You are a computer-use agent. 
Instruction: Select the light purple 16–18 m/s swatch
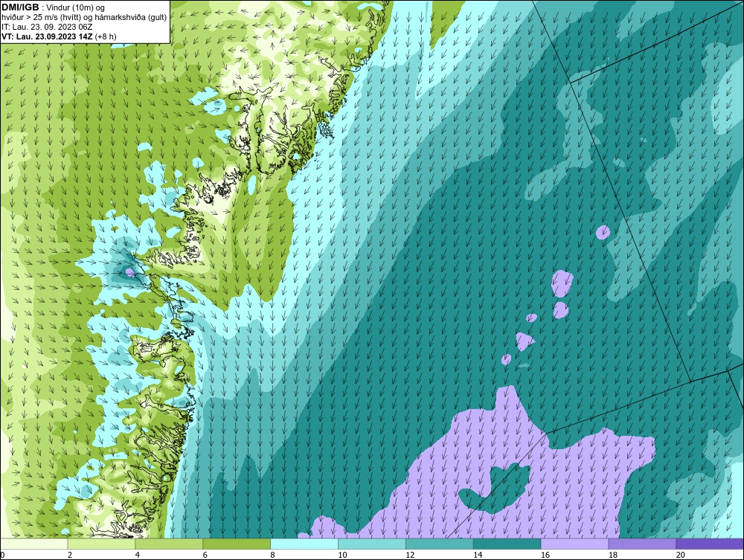(574, 544)
